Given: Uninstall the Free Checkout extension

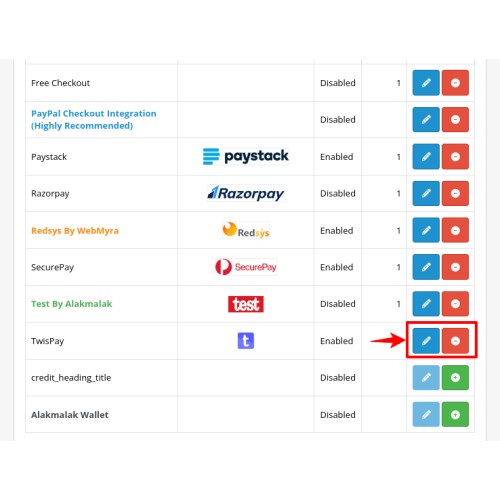Looking at the screenshot, I should point(455,83).
